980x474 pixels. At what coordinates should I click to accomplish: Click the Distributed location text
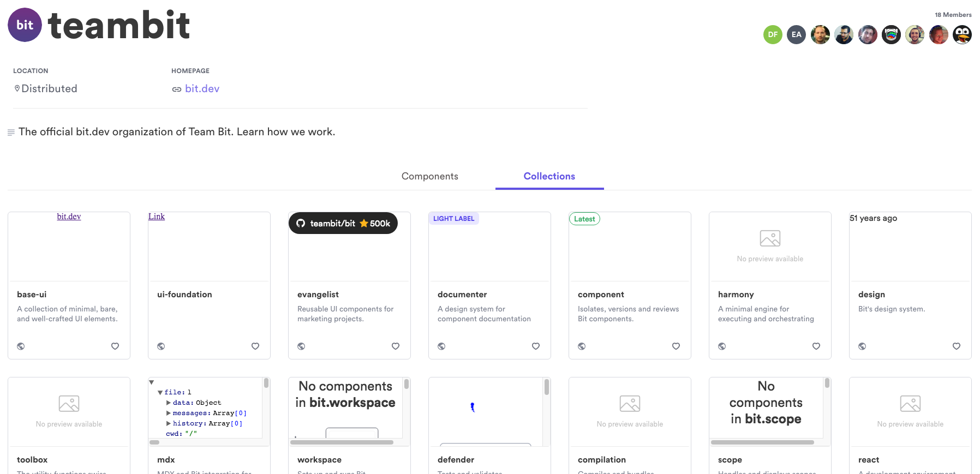pos(49,88)
